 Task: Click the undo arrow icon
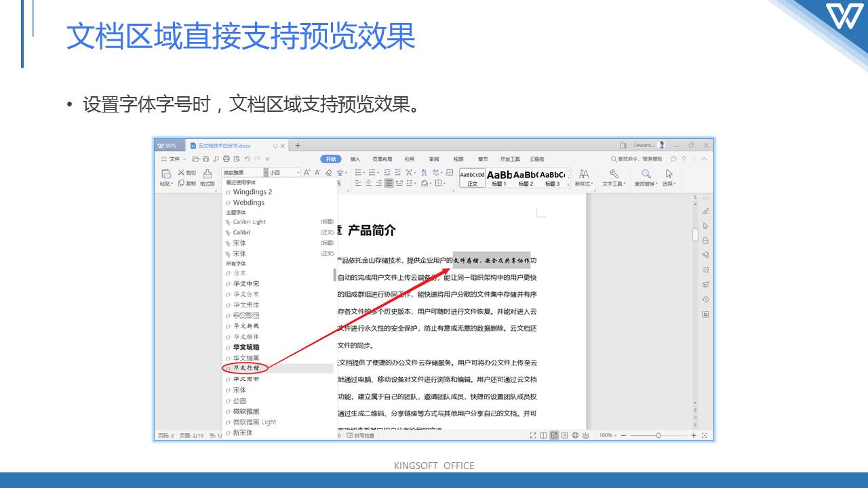pos(247,159)
